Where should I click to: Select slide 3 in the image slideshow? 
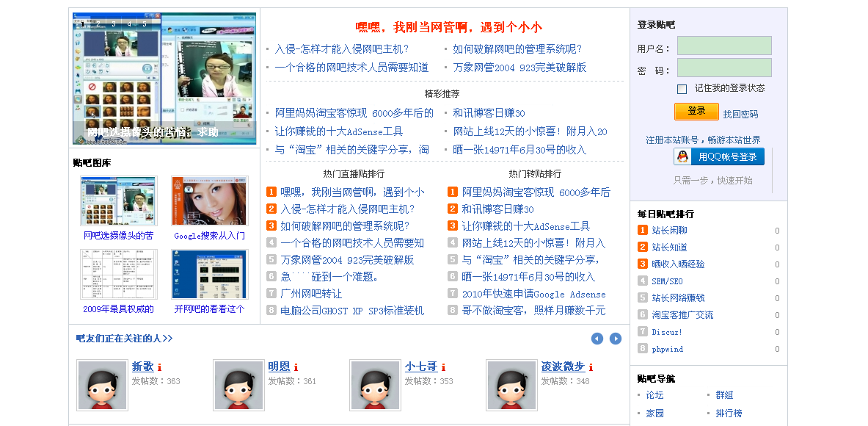[114, 24]
